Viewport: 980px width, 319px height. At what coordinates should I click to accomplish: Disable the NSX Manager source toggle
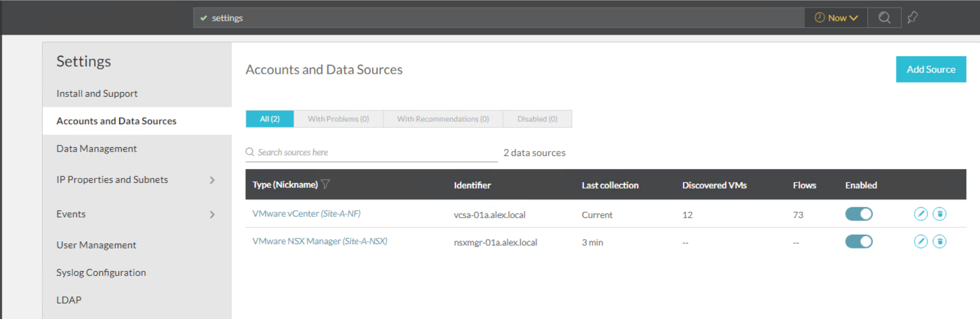[x=858, y=241]
